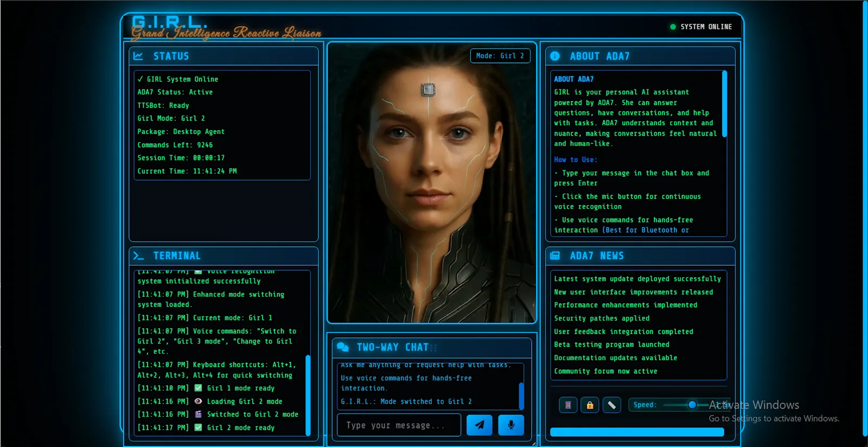This screenshot has width=868, height=447.
Task: Click 'Voice commands: Switch to' terminal entry
Action: coord(217,341)
